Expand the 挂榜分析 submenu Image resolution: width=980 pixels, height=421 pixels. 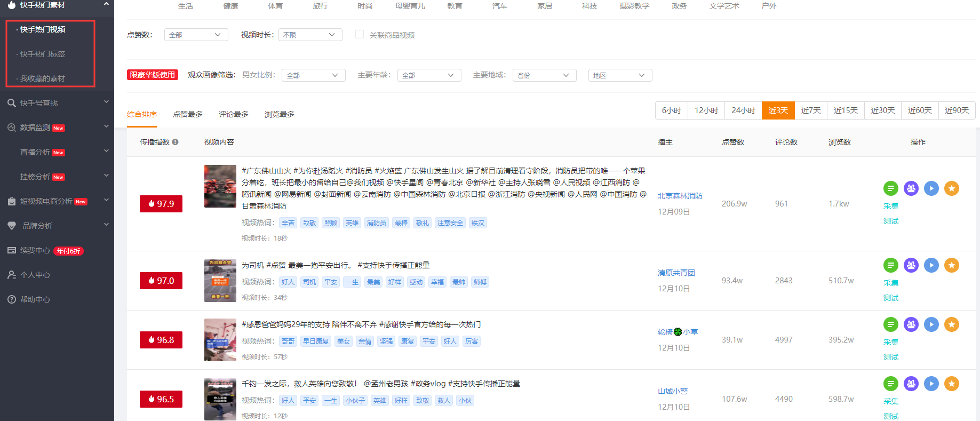[106, 176]
